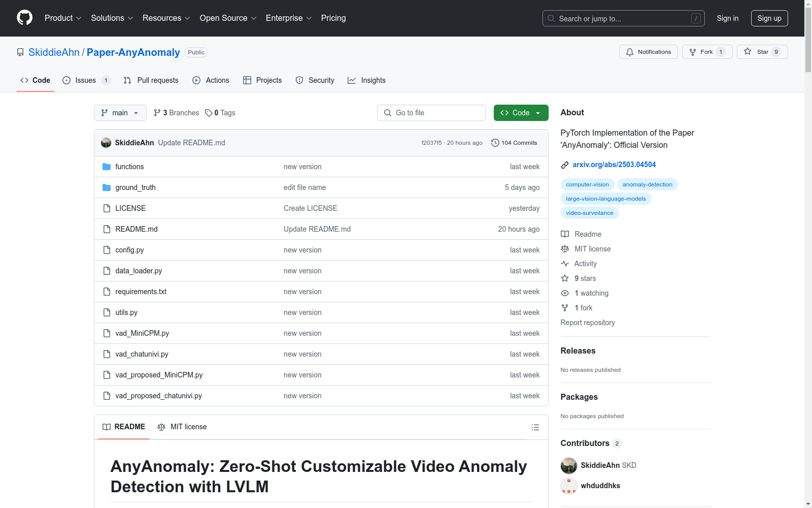Click the Activity pulse icon

pyautogui.click(x=565, y=264)
